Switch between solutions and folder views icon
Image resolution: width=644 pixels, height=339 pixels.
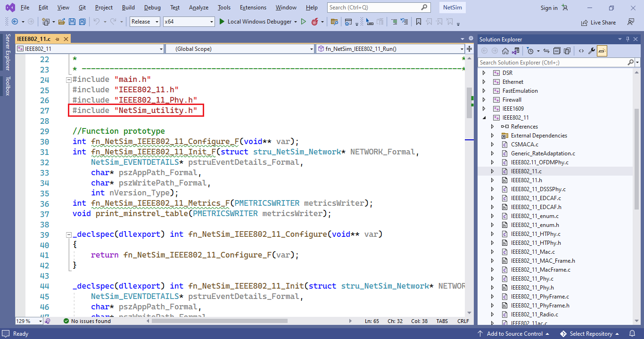(516, 51)
